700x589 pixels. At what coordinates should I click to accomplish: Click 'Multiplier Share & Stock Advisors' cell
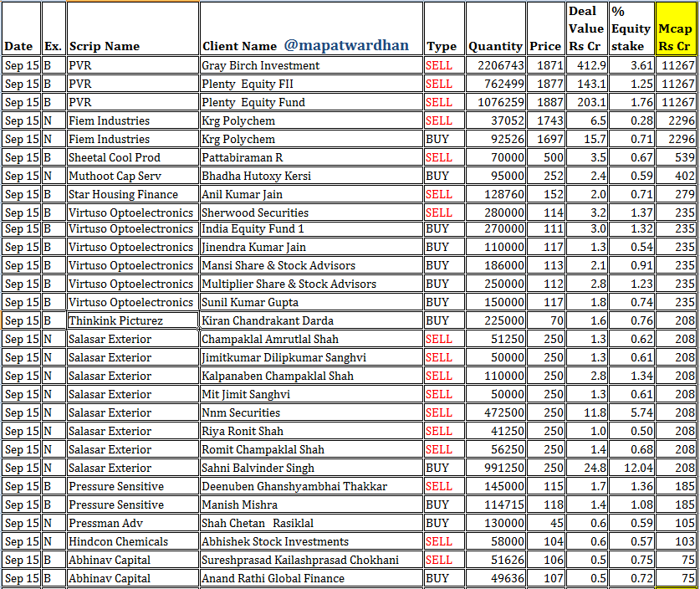coord(312,283)
